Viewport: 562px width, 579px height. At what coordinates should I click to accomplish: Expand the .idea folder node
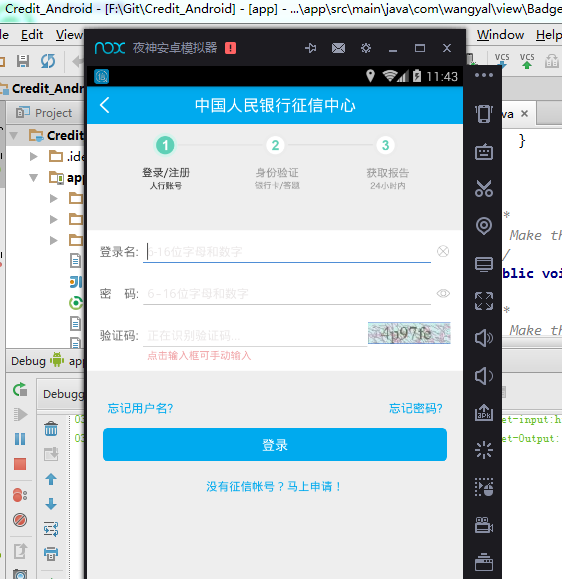34,157
